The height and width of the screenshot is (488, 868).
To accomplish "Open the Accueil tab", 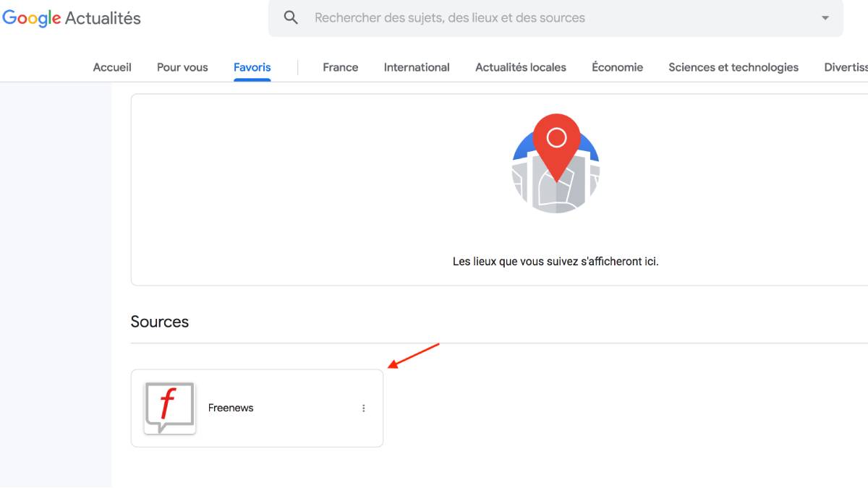I will click(x=112, y=67).
